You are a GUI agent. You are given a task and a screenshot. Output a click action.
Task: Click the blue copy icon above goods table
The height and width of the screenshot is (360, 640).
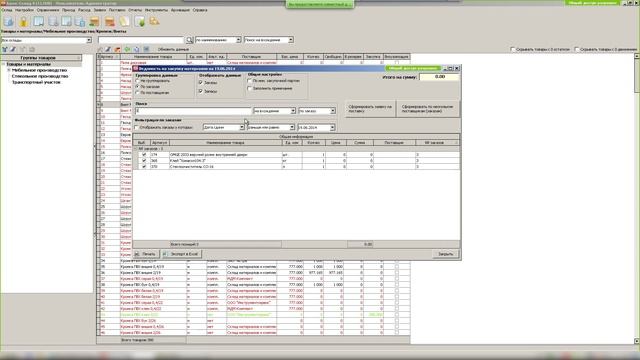pyautogui.click(x=136, y=49)
